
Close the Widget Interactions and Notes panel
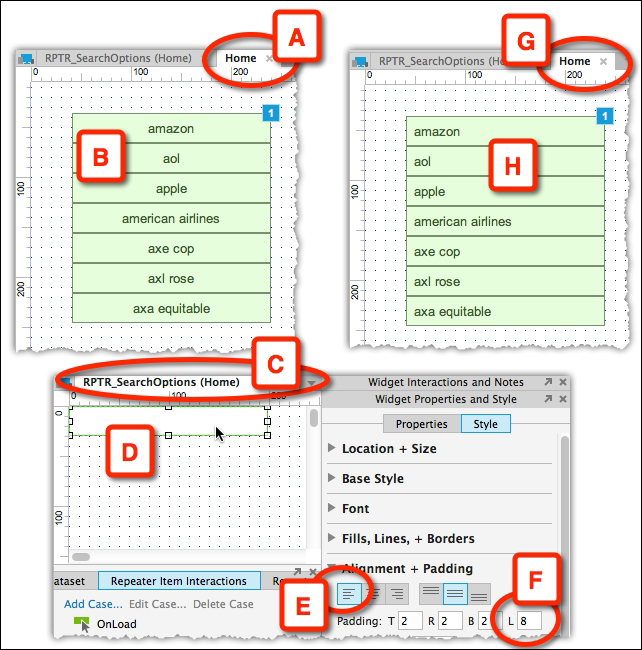(x=563, y=382)
